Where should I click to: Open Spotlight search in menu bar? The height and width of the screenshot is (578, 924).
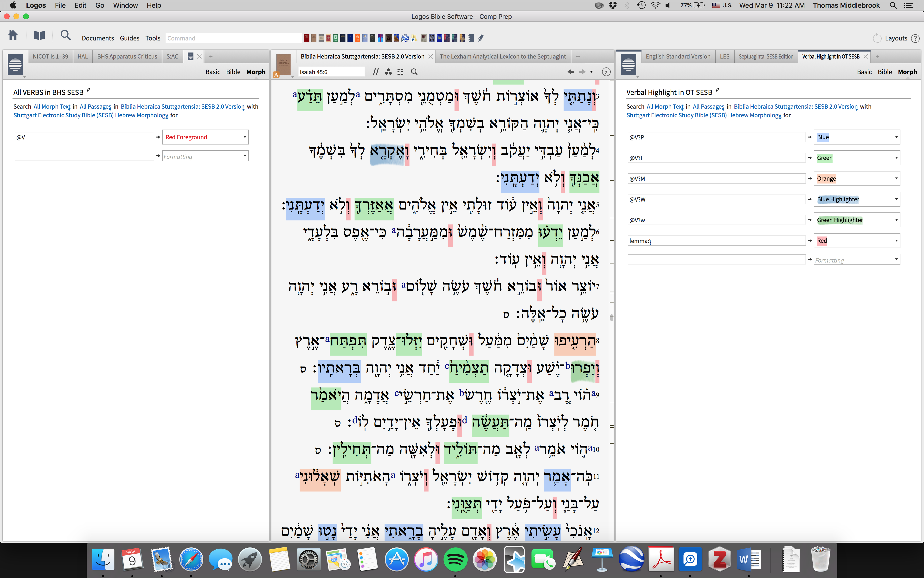(893, 5)
